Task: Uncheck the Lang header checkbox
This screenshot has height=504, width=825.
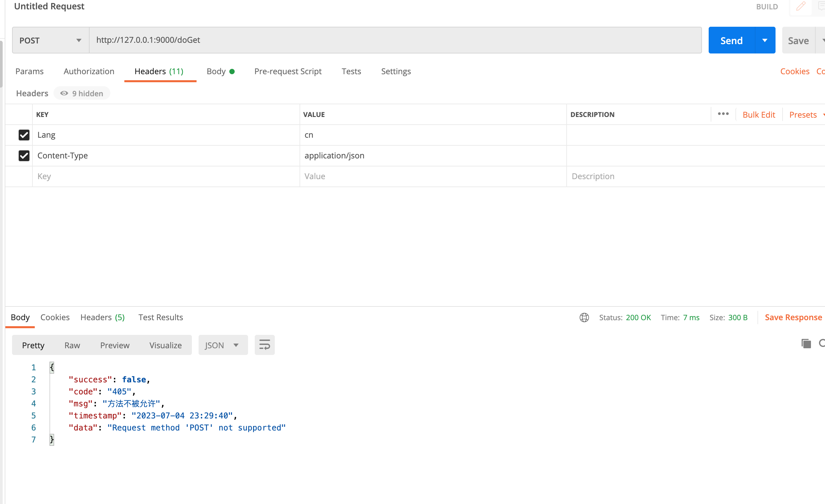Action: (x=24, y=135)
